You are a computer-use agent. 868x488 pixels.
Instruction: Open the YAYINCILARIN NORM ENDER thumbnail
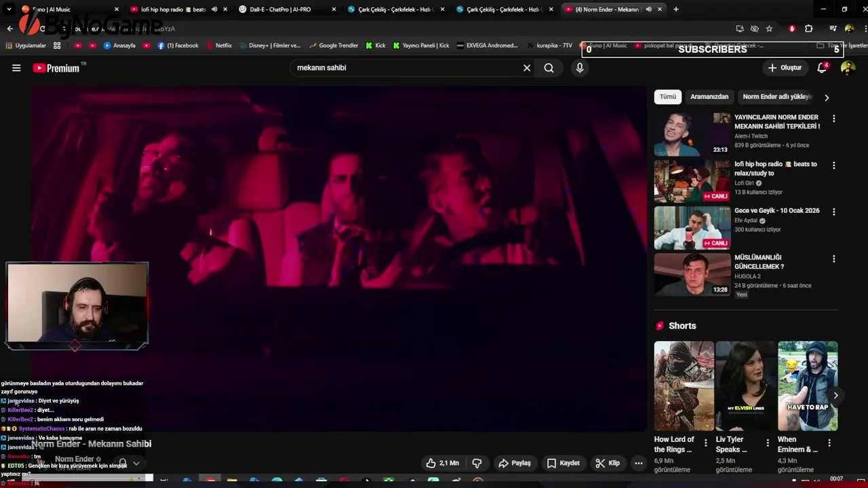[692, 134]
